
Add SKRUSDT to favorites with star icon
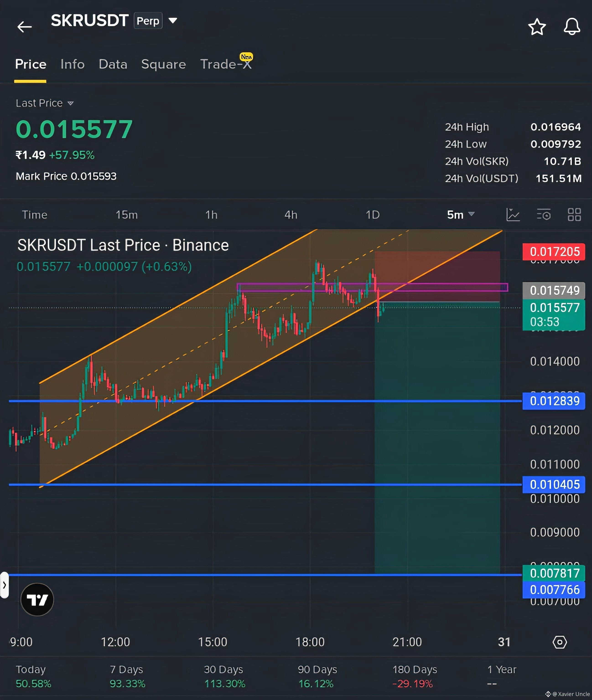pos(537,27)
